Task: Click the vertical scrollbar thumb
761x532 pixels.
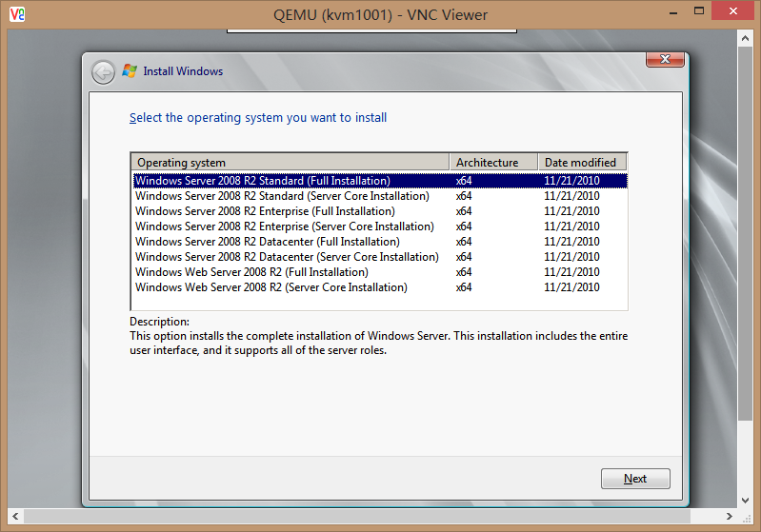Action: coord(745,234)
